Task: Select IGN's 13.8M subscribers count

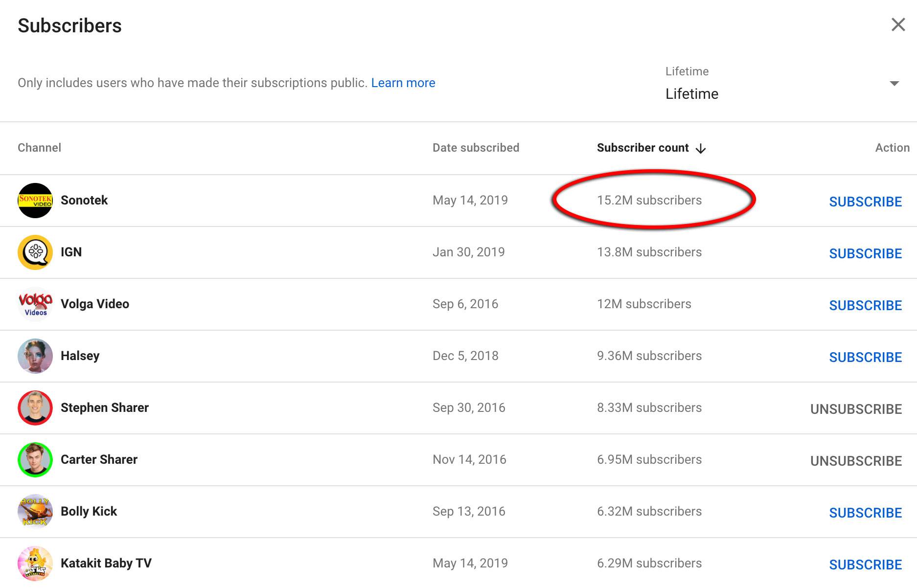Action: 649,252
